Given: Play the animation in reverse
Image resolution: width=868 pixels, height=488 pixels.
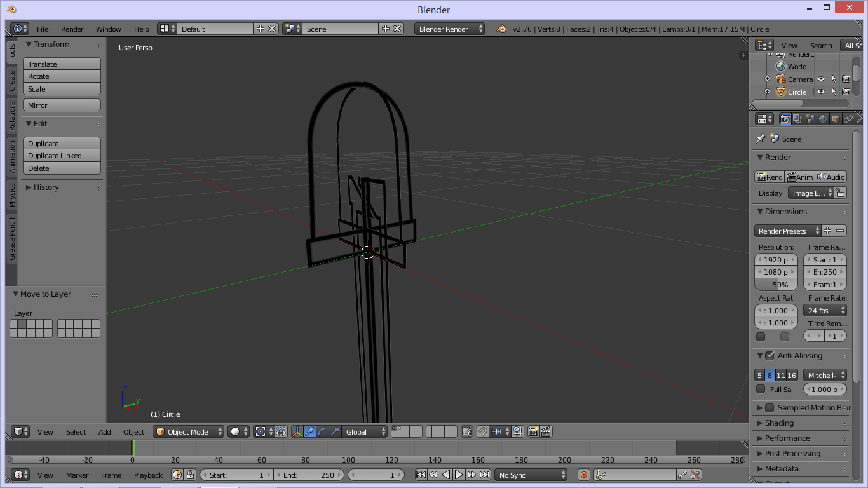Looking at the screenshot, I should point(446,475).
